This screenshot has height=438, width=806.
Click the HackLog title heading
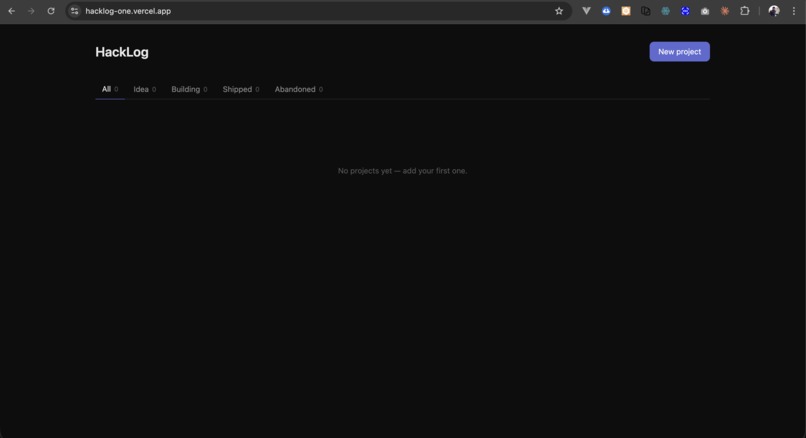point(122,52)
